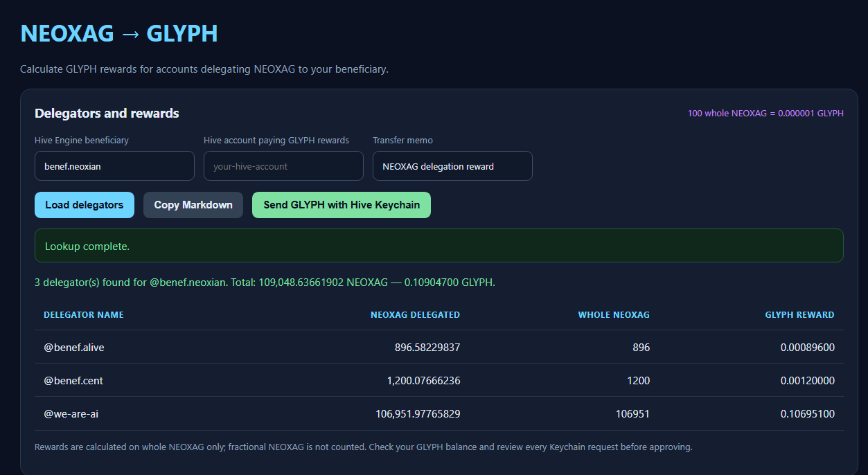Image resolution: width=868 pixels, height=475 pixels.
Task: Click the Hive account paying GLYPH rewards label
Action: click(276, 141)
